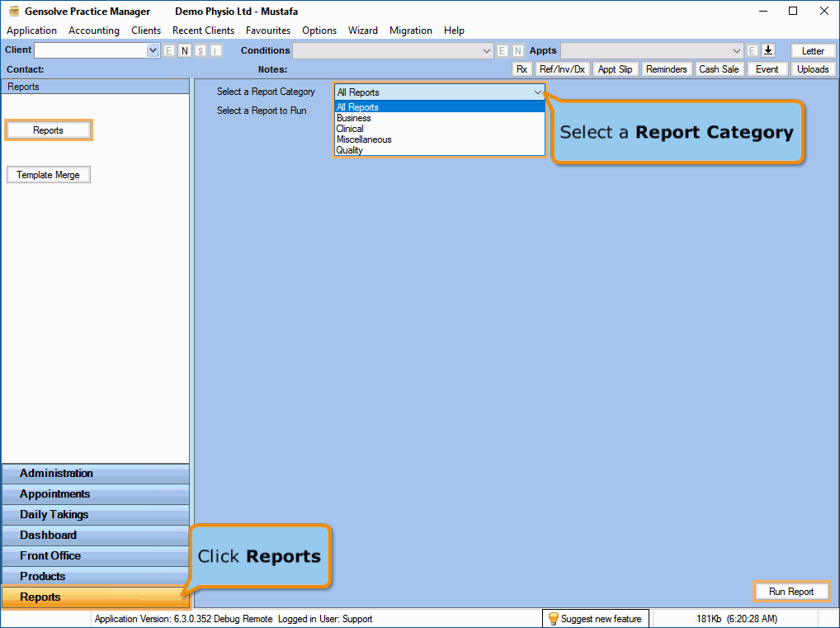The image size is (840, 628).
Task: Minimize the Gensolve window
Action: (763, 12)
